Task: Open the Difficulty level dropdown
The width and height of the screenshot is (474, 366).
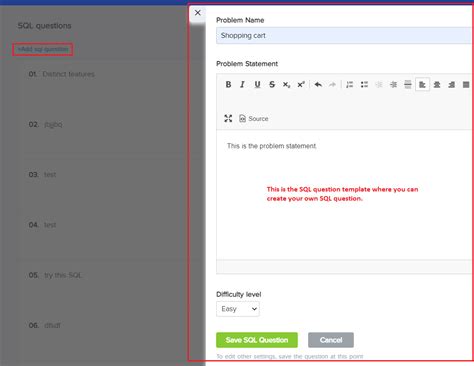Action: point(238,309)
